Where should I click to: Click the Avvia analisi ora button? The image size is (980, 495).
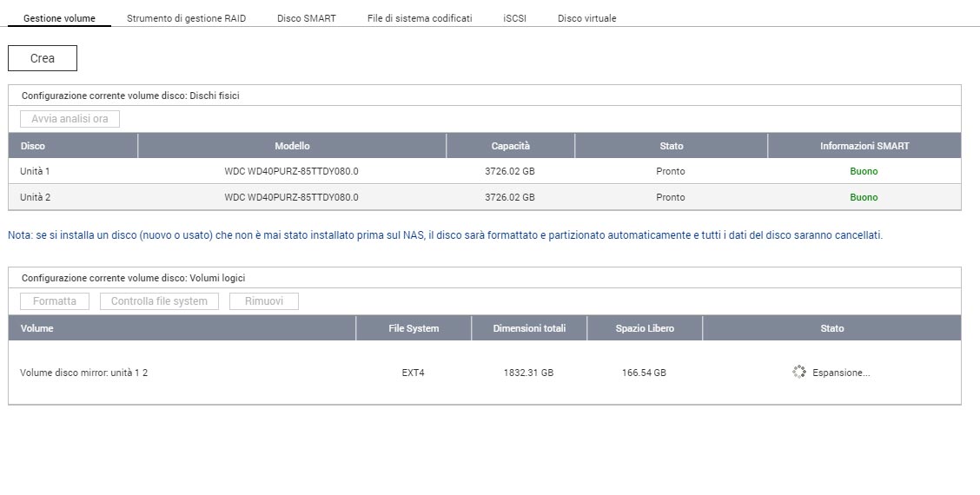[70, 119]
